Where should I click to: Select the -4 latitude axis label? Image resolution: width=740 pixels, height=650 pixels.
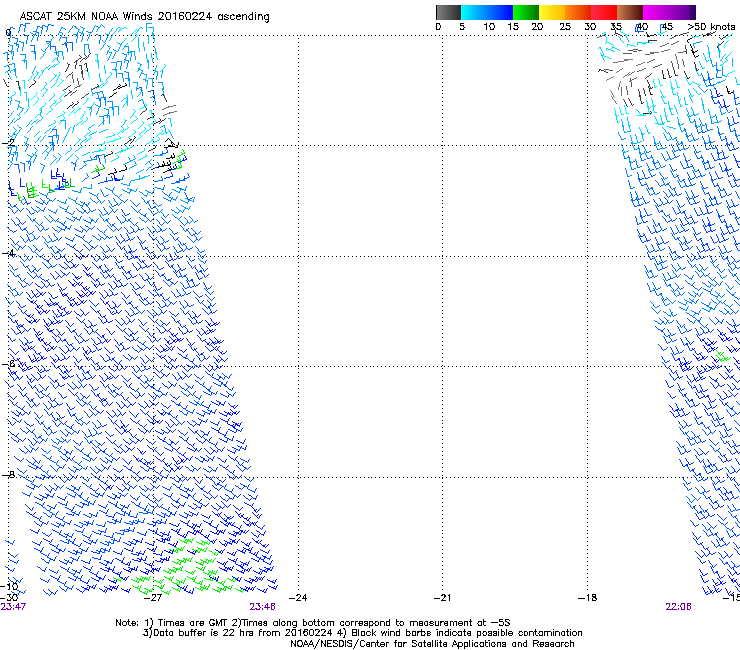pyautogui.click(x=8, y=253)
